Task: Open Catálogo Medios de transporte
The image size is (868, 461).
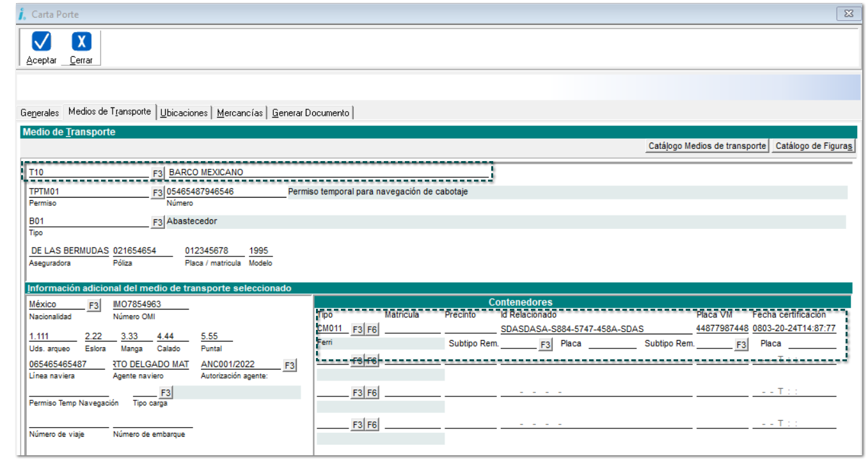Action: 707,146
